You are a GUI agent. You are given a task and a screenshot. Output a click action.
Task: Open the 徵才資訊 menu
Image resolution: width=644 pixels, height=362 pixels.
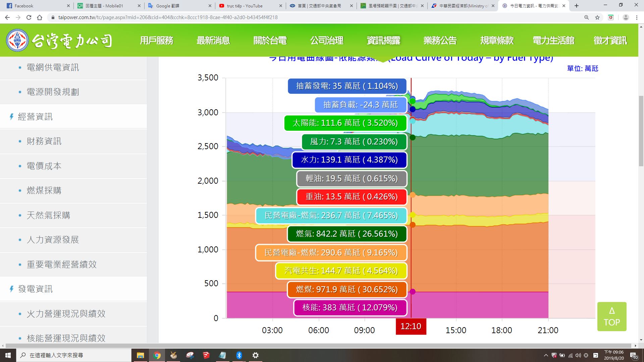pyautogui.click(x=610, y=41)
